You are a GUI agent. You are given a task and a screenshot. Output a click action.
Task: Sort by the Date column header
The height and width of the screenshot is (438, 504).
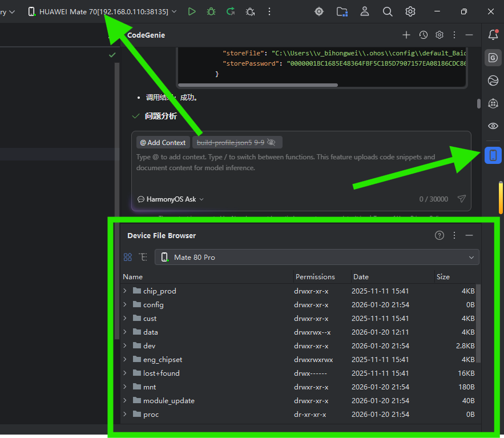361,276
